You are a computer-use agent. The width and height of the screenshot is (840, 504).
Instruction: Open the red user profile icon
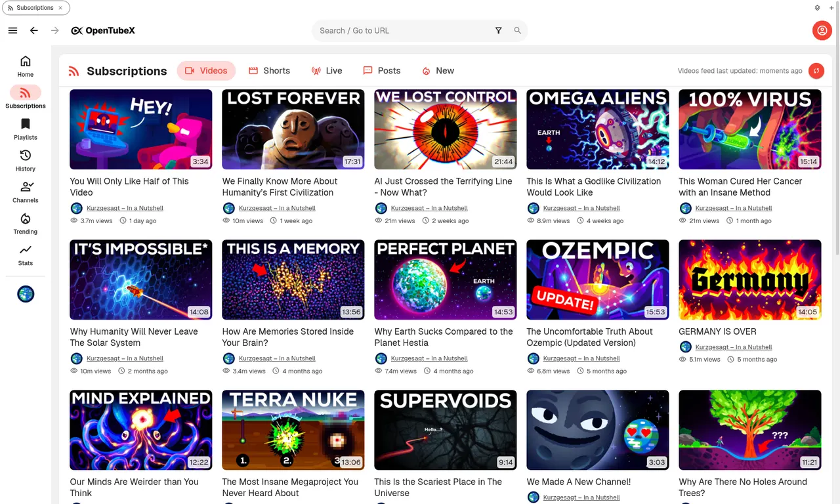[822, 30]
